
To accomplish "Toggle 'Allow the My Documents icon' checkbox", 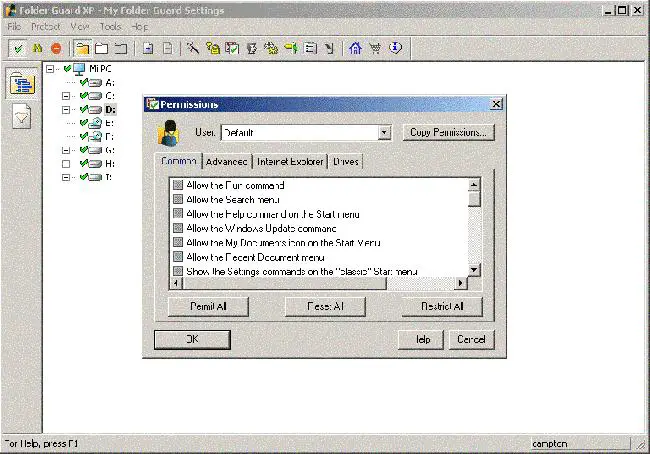I will 178,242.
